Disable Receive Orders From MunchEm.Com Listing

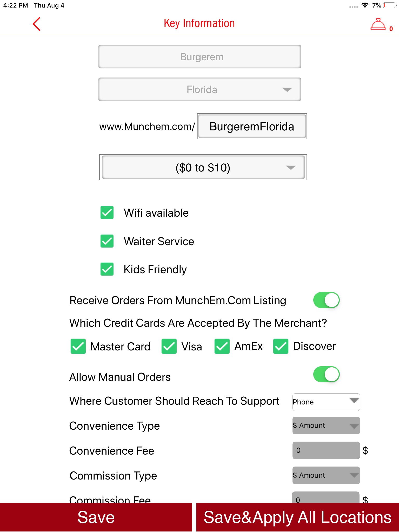tap(326, 300)
